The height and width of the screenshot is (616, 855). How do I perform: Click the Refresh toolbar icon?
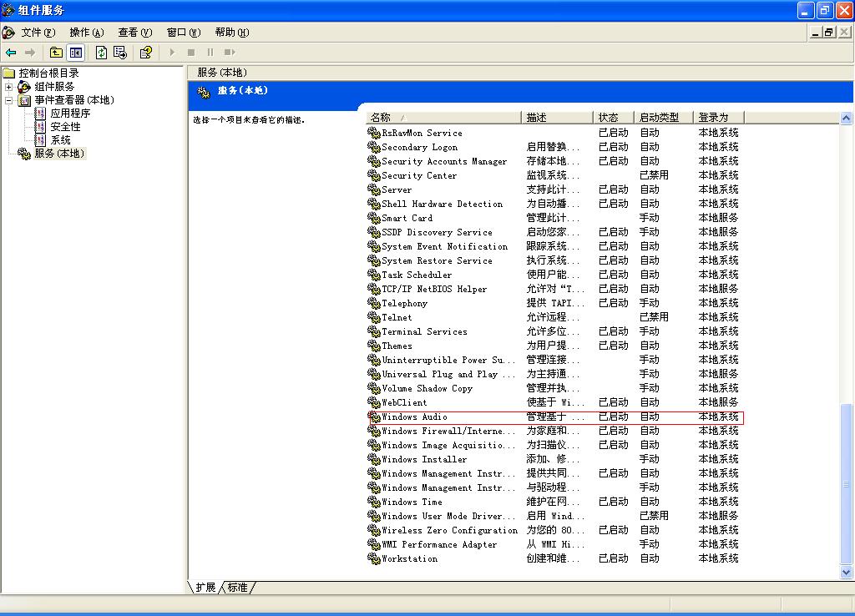tap(101, 53)
